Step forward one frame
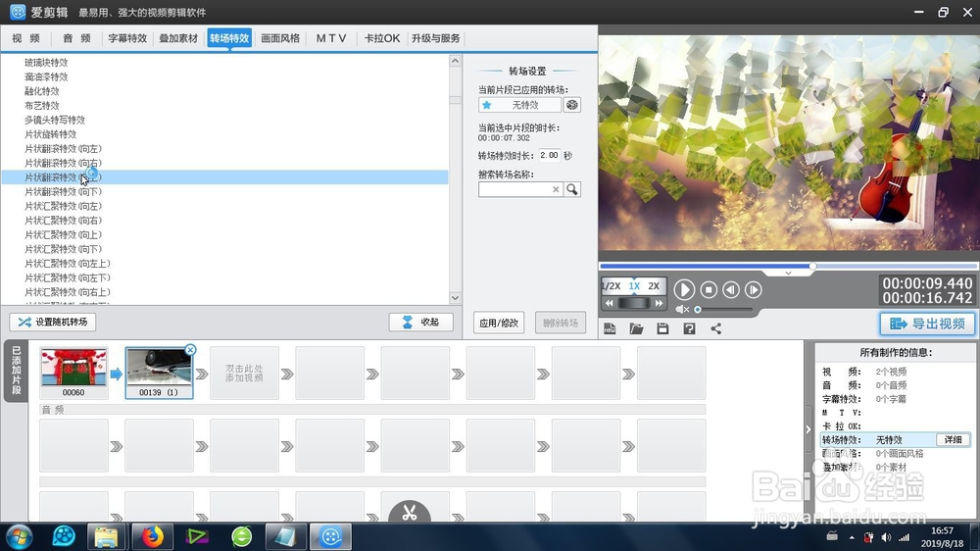Image resolution: width=980 pixels, height=551 pixels. [x=754, y=289]
